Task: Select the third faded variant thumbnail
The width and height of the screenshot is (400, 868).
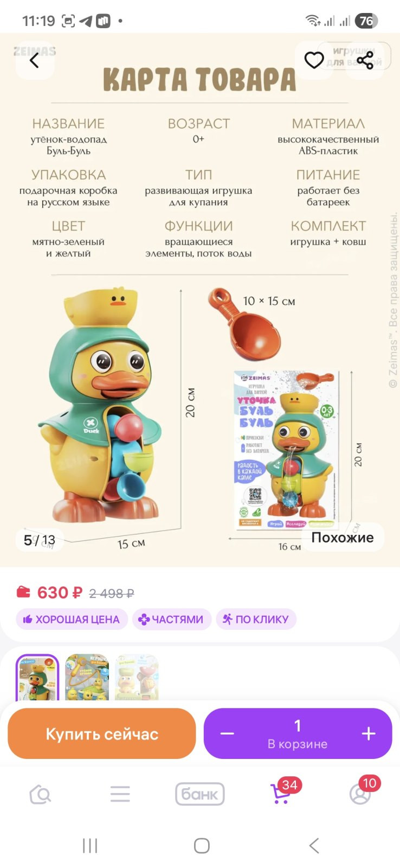Action: [x=137, y=678]
